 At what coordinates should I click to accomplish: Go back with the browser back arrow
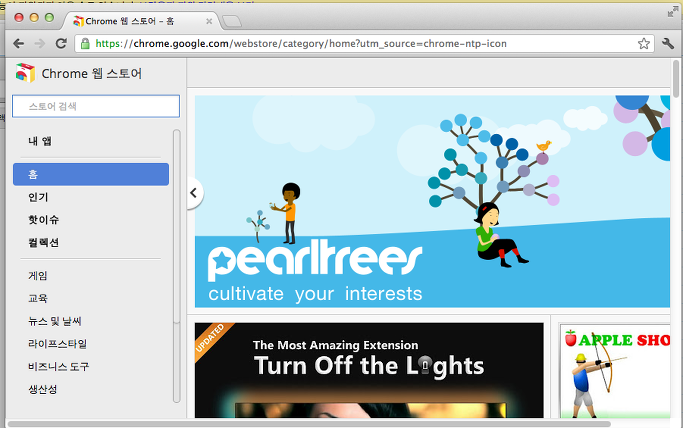(x=18, y=44)
